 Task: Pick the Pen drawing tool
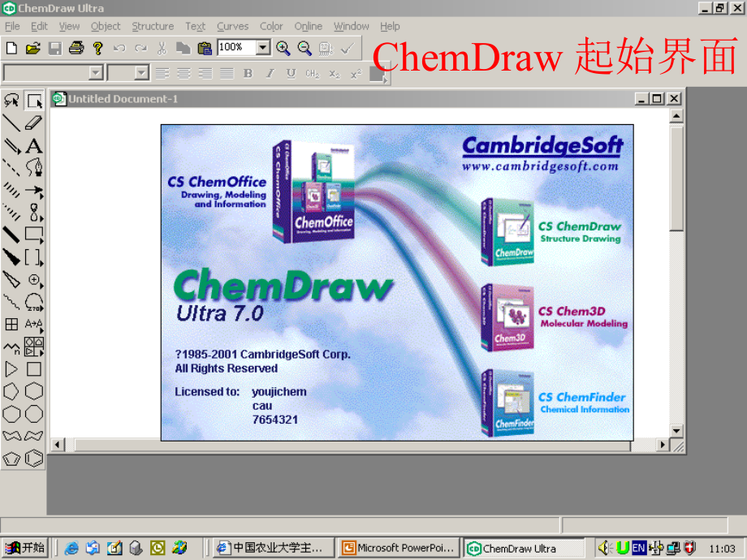pos(33,168)
